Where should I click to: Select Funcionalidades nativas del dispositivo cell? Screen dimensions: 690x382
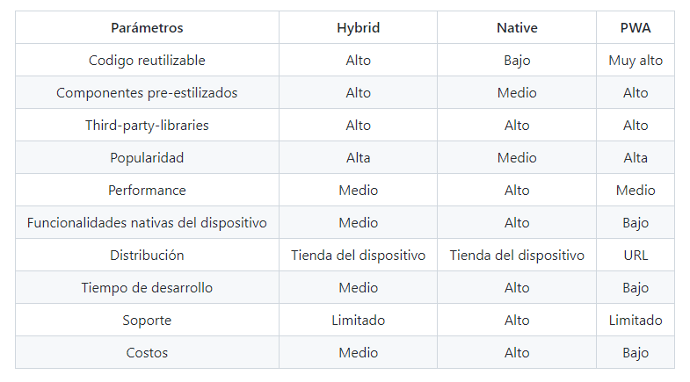(147, 223)
